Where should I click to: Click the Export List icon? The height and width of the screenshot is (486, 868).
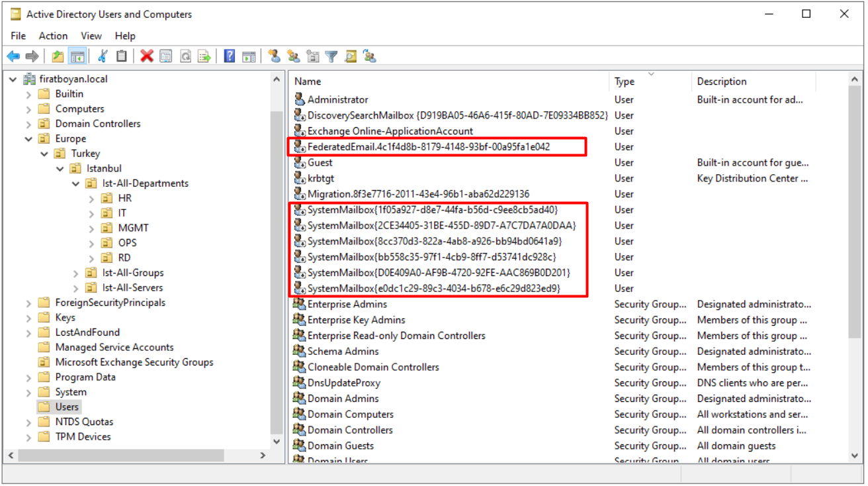tap(204, 56)
